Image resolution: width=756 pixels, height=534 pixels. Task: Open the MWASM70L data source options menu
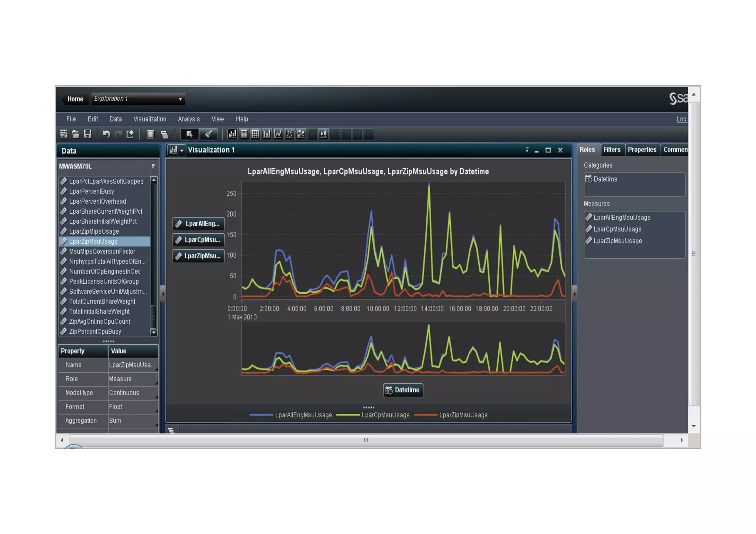tap(153, 166)
